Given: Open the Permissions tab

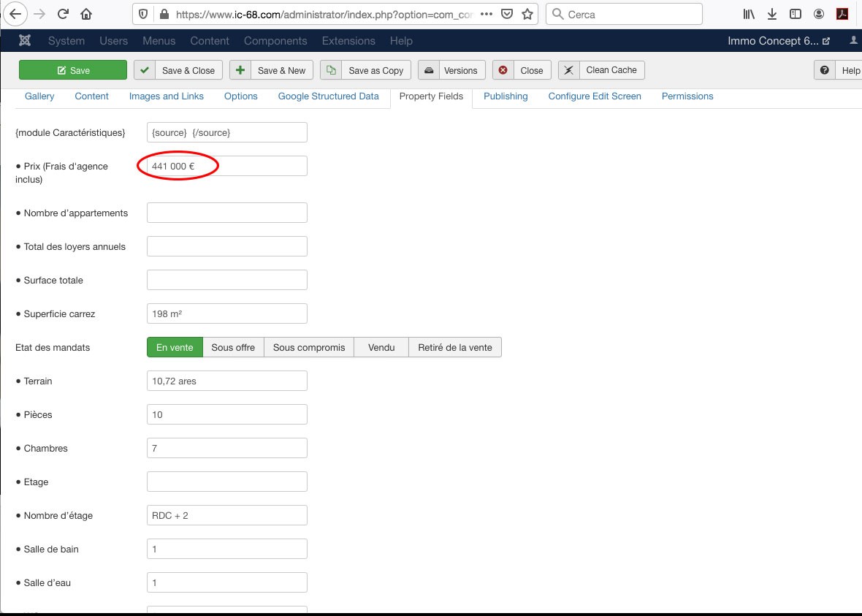Looking at the screenshot, I should (x=687, y=96).
